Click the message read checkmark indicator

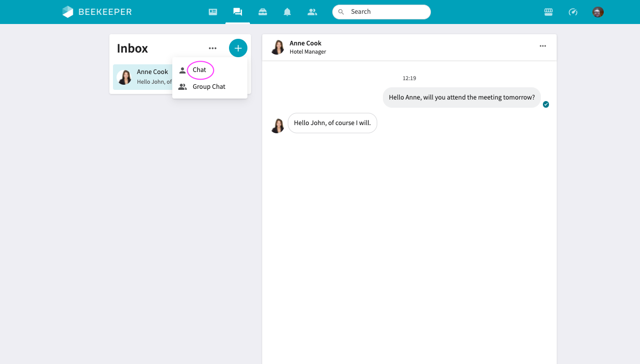(546, 105)
